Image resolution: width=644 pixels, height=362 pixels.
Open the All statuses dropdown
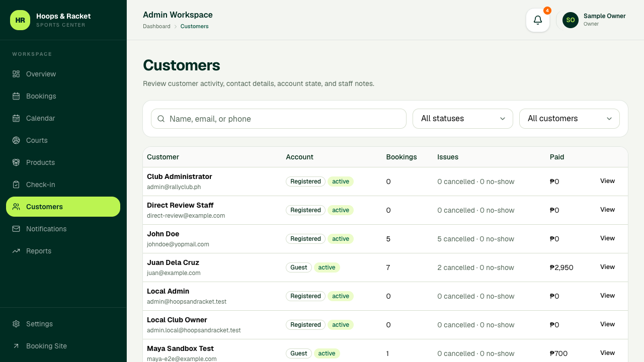[x=463, y=119]
